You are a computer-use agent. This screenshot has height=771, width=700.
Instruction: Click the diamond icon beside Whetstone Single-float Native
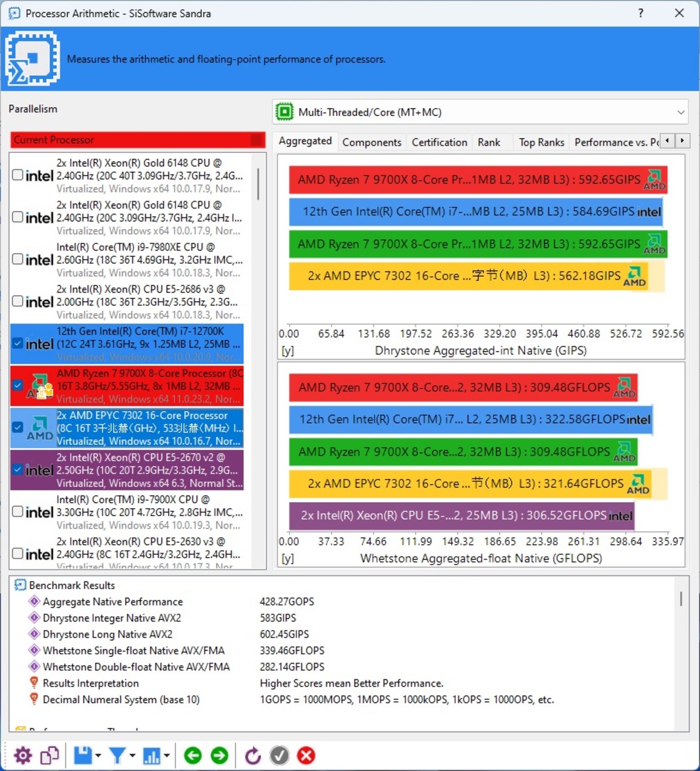click(x=34, y=650)
